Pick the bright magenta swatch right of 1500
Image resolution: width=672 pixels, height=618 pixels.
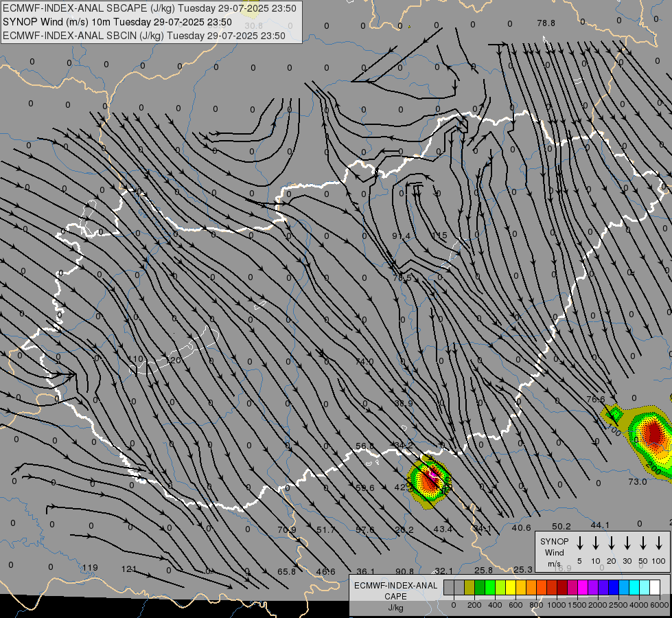(x=582, y=587)
